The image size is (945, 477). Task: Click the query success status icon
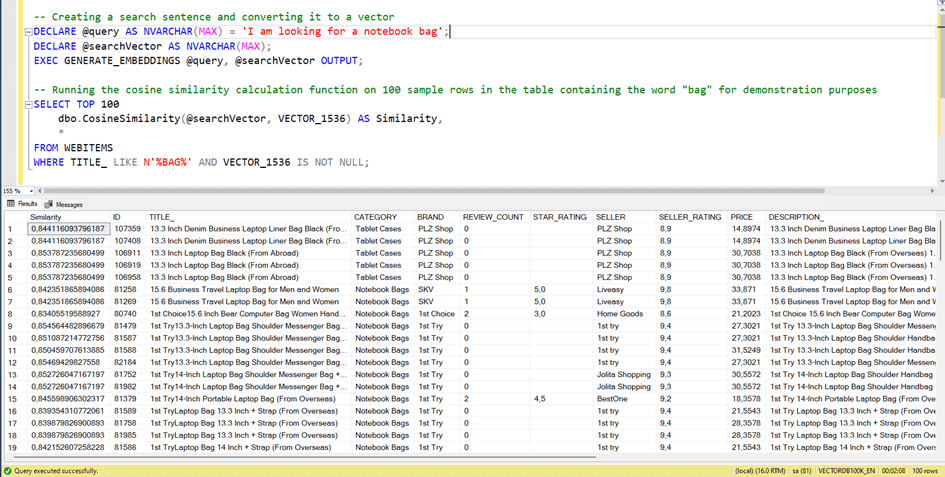(8, 470)
